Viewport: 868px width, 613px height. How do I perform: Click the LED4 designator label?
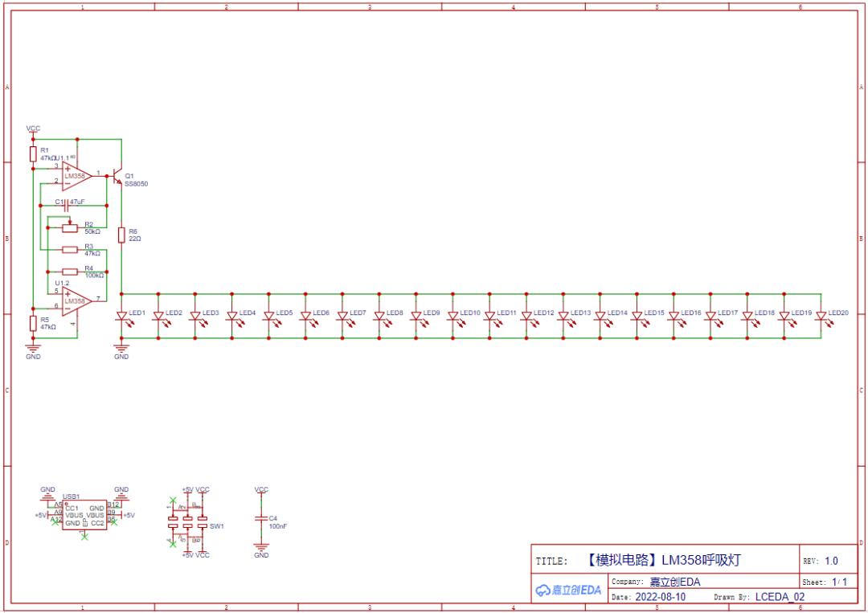coord(248,313)
